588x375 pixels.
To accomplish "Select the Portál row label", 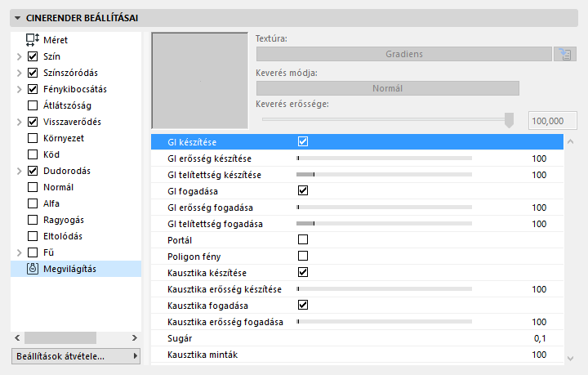I will click(x=180, y=240).
